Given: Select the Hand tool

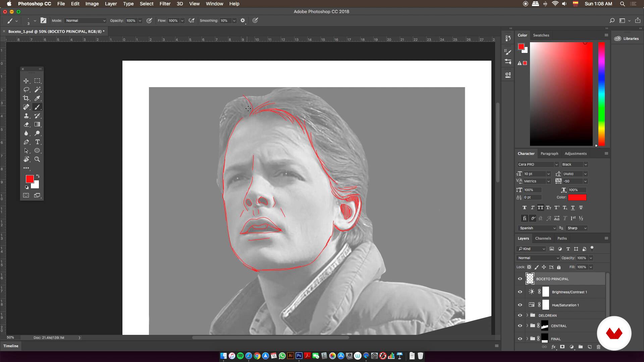Looking at the screenshot, I should (26, 159).
